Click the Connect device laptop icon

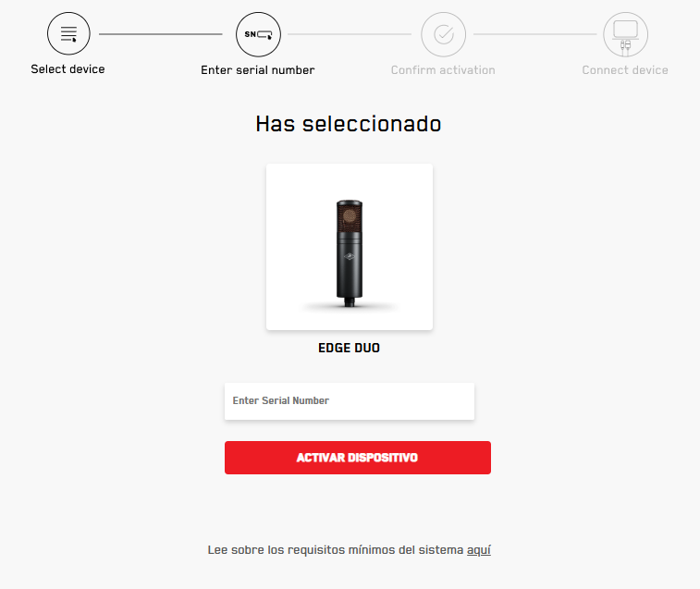point(625,34)
